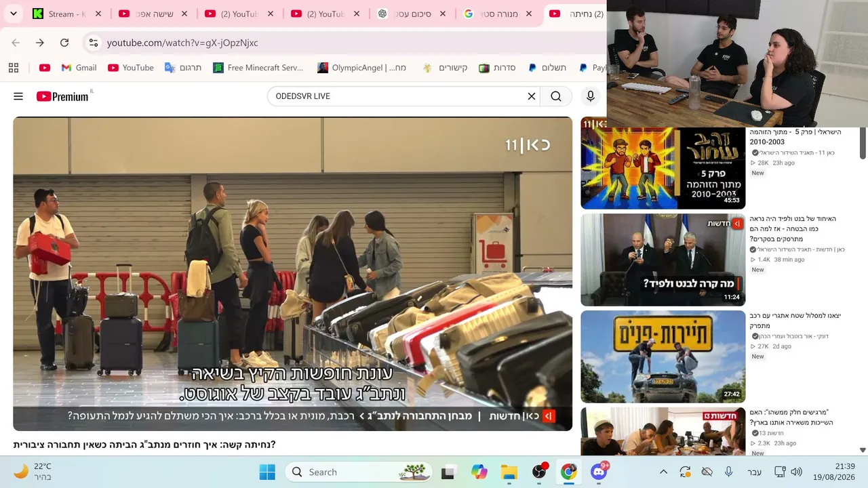Open the crossed-out cloud tray icon
The image size is (868, 488).
pyautogui.click(x=707, y=472)
